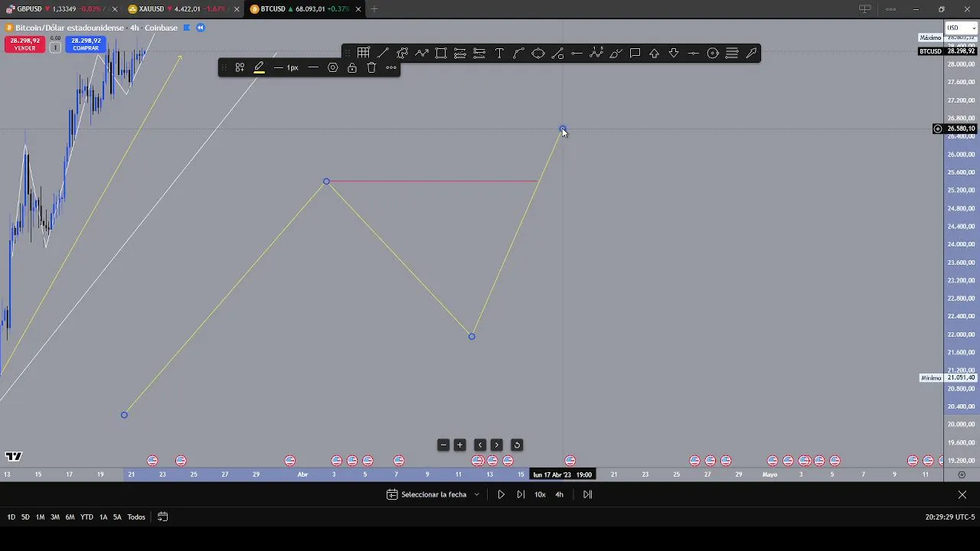Select the 5A date range
980x551 pixels.
tap(117, 517)
